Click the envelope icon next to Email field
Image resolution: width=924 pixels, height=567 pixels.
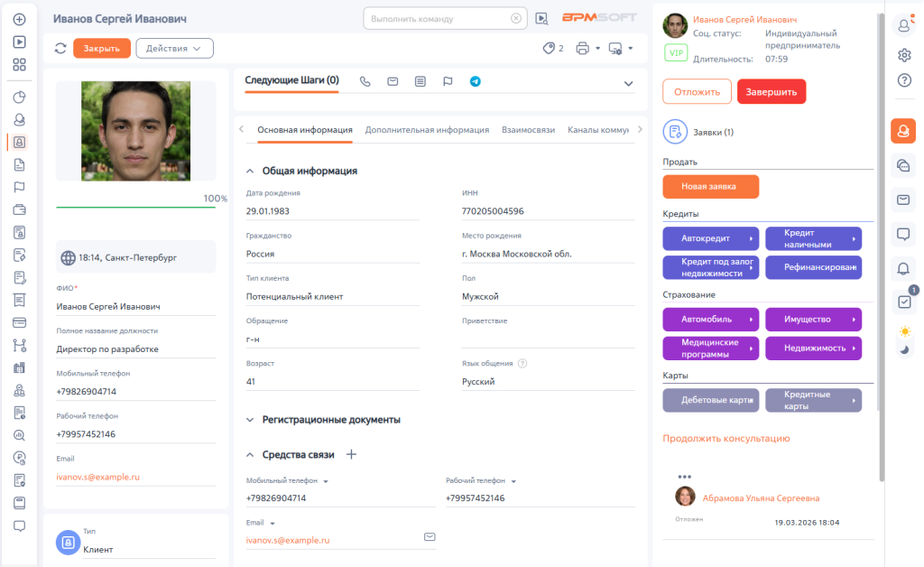click(430, 537)
